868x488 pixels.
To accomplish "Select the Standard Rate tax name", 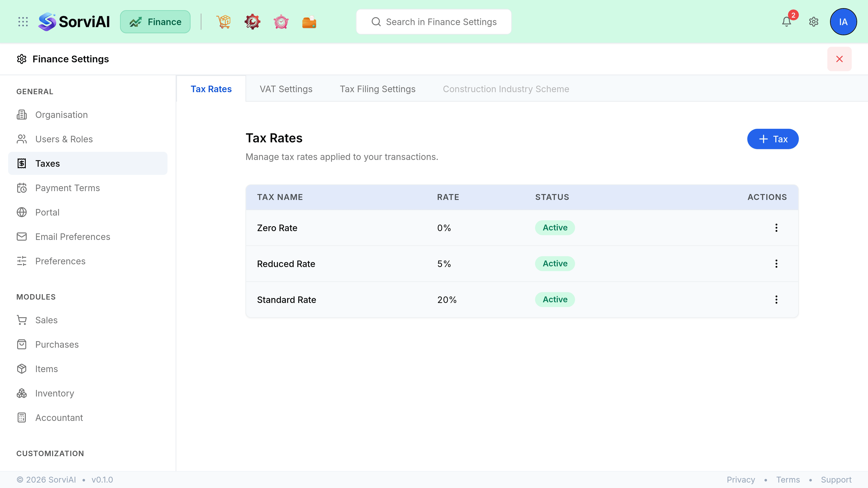I will [x=286, y=300].
